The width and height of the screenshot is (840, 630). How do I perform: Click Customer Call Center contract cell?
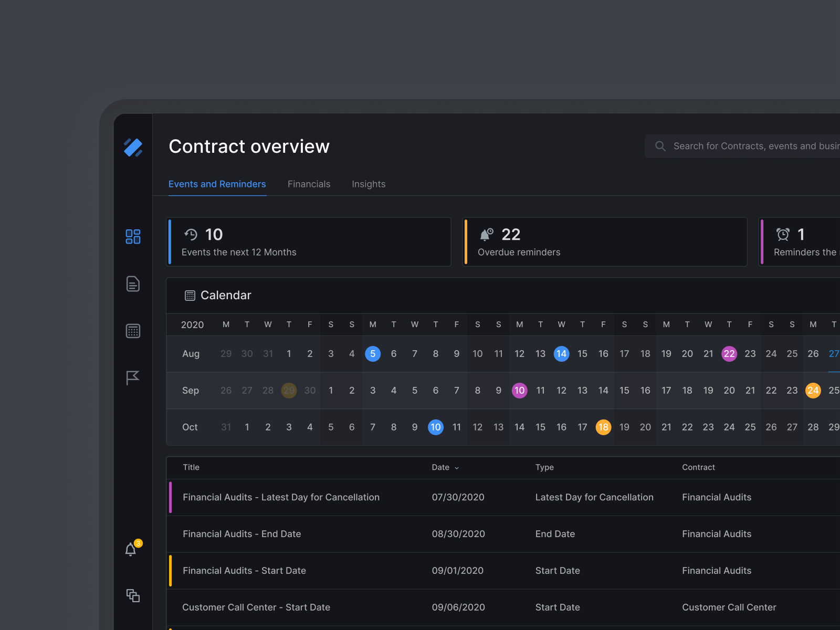729,607
